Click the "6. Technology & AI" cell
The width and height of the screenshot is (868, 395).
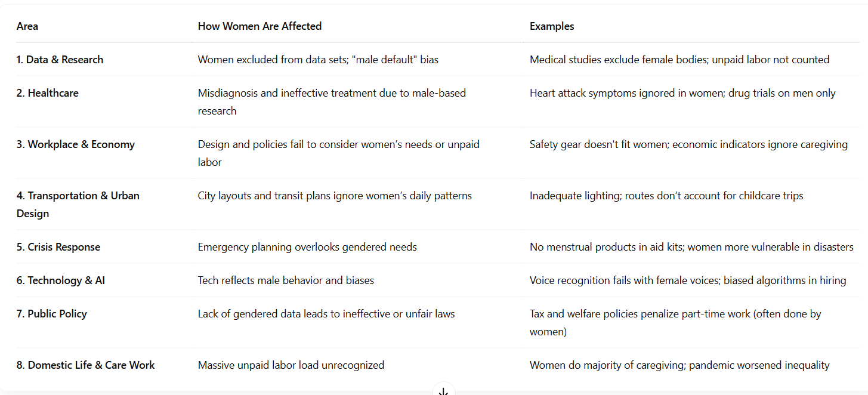click(x=61, y=280)
